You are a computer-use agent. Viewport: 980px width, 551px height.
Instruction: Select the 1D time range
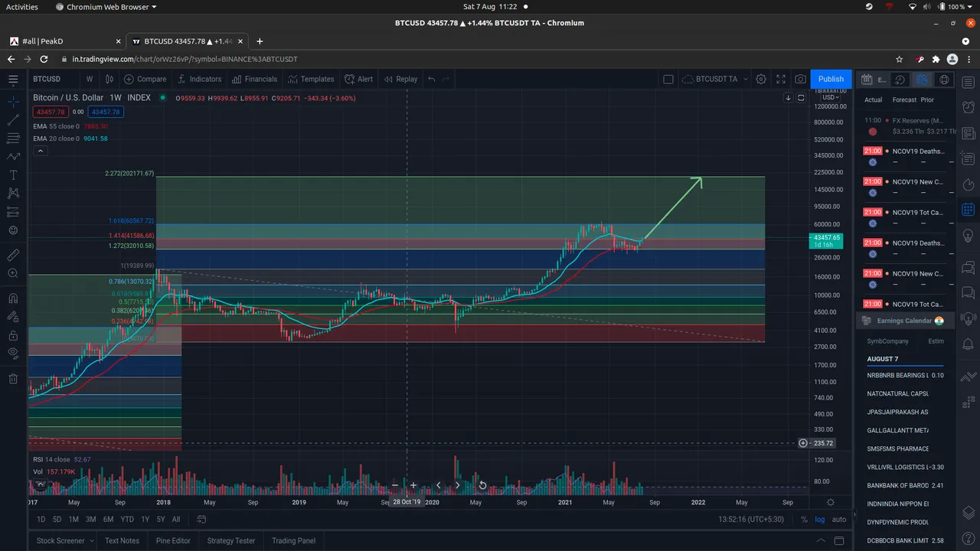click(41, 520)
